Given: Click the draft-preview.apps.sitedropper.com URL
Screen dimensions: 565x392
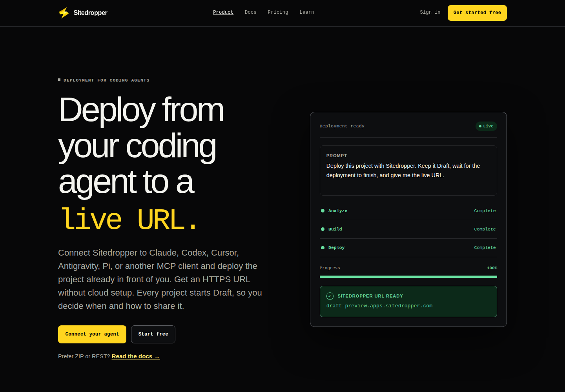Looking at the screenshot, I should pos(379,306).
